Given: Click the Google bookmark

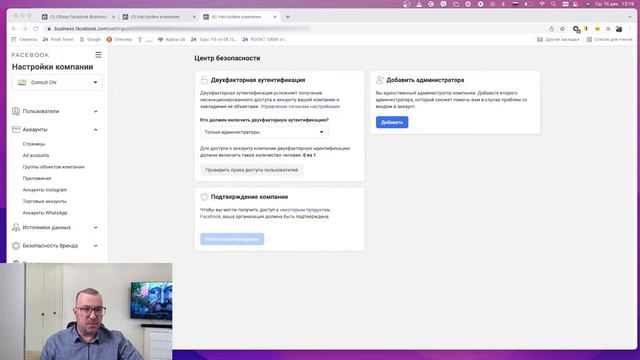Looking at the screenshot, I should [x=90, y=40].
